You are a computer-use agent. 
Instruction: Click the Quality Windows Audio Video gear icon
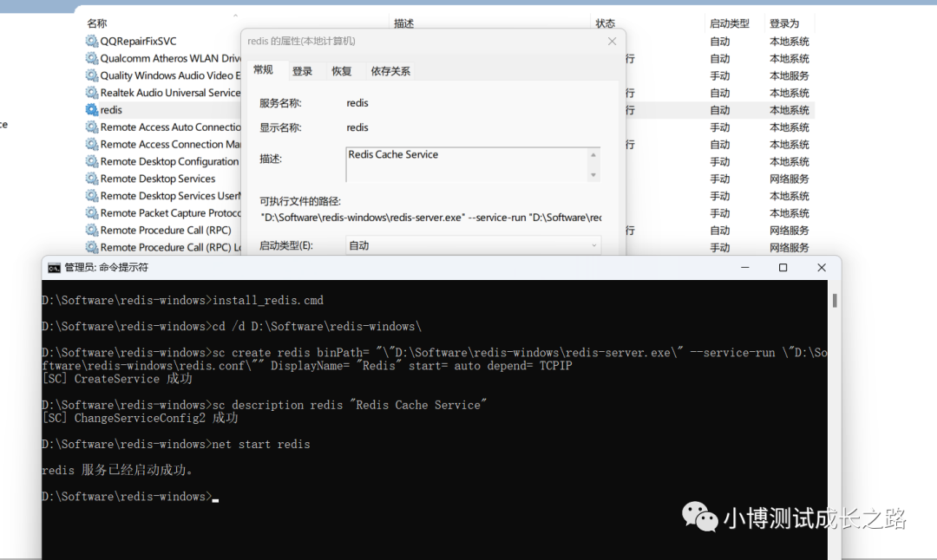tap(91, 75)
